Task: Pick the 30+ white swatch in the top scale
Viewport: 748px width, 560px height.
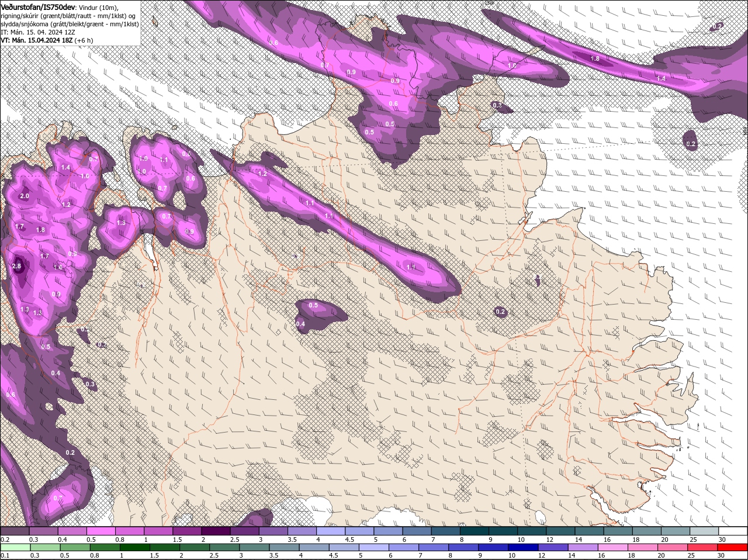Action: (733, 531)
